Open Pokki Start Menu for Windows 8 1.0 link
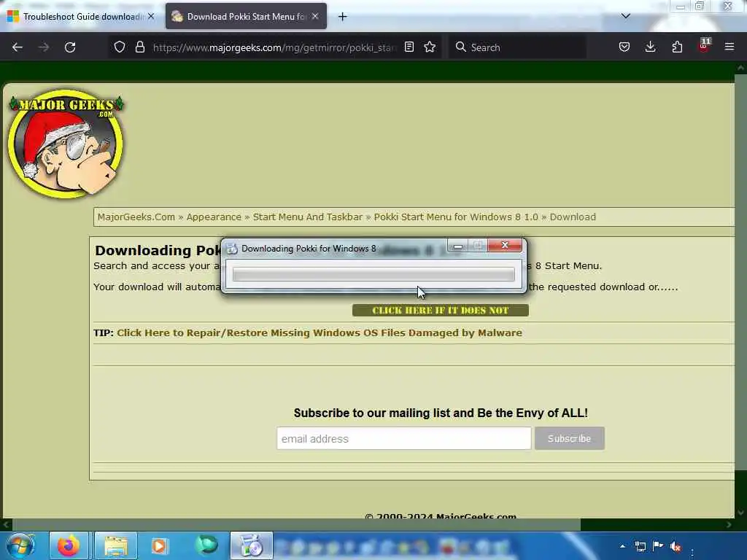The image size is (747, 560). pyautogui.click(x=456, y=217)
